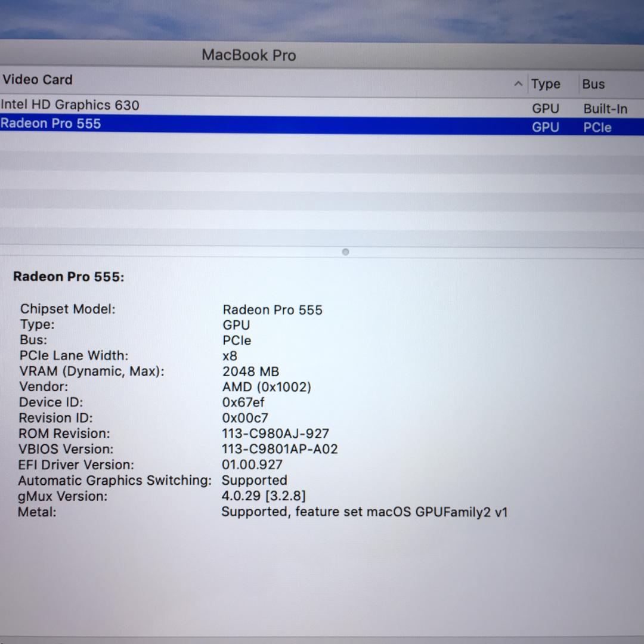The width and height of the screenshot is (644, 644).
Task: Sort by the Type column header
Action: point(546,84)
